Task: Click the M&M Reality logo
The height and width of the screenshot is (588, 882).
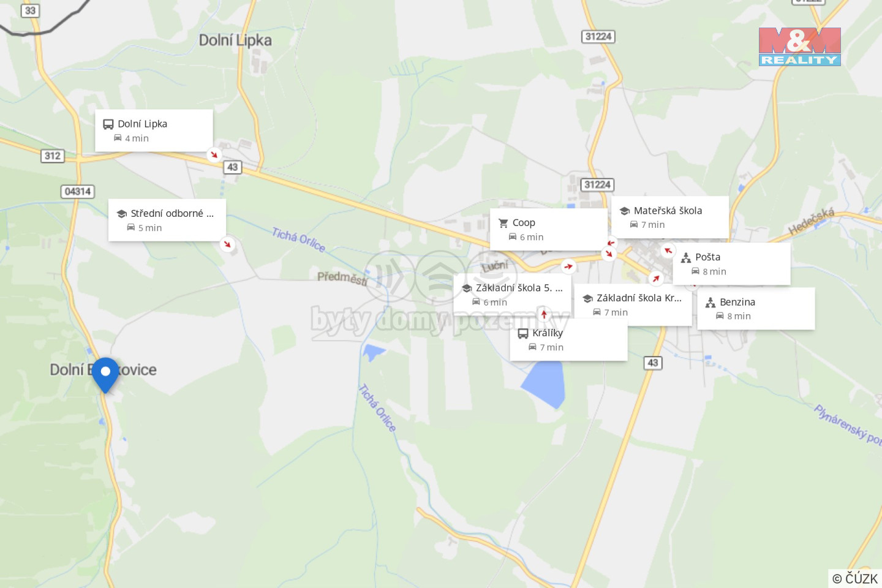Action: coord(800,47)
